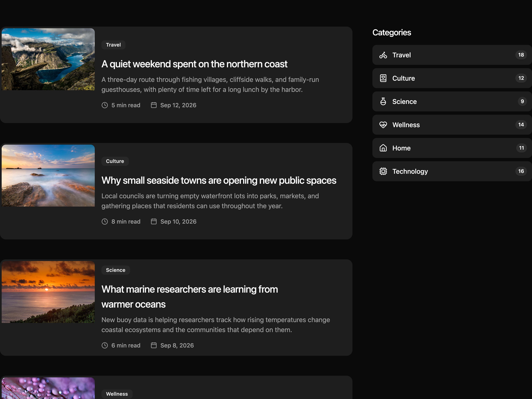Click the chip icon beside Technology category

click(x=383, y=171)
